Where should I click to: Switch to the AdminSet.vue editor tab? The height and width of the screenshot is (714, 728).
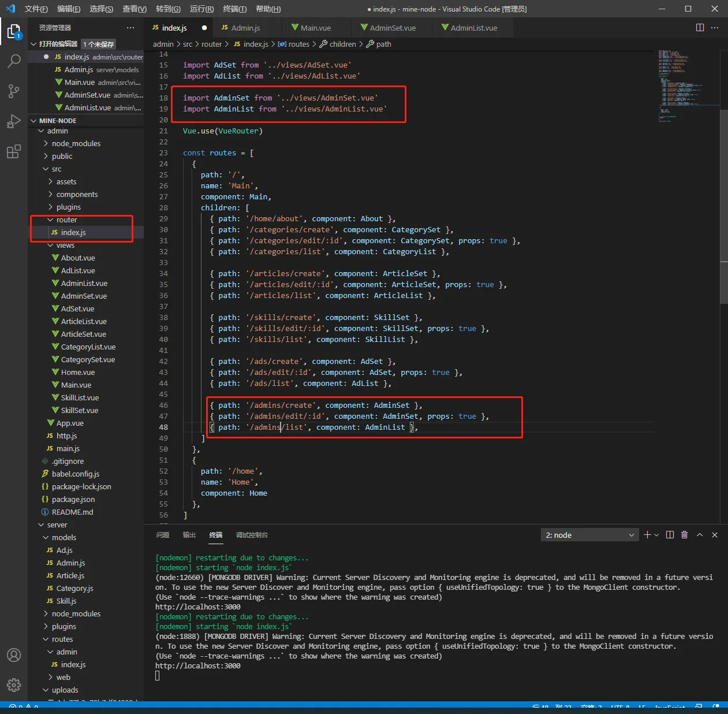(x=392, y=28)
